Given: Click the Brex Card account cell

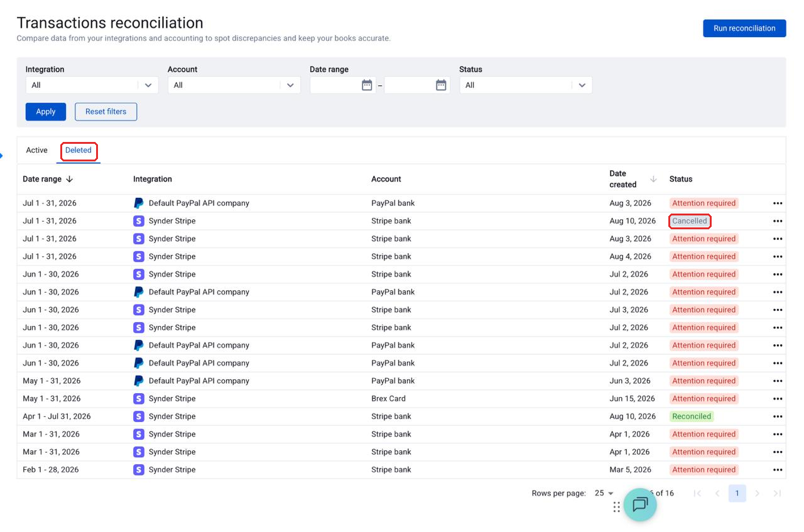Looking at the screenshot, I should click(388, 399).
